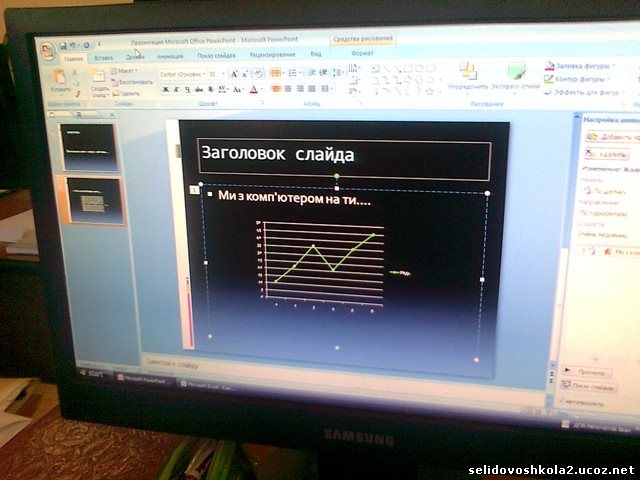Image resolution: width=640 pixels, height=480 pixels.
Task: Toggle Align Text Right
Action: (300, 89)
